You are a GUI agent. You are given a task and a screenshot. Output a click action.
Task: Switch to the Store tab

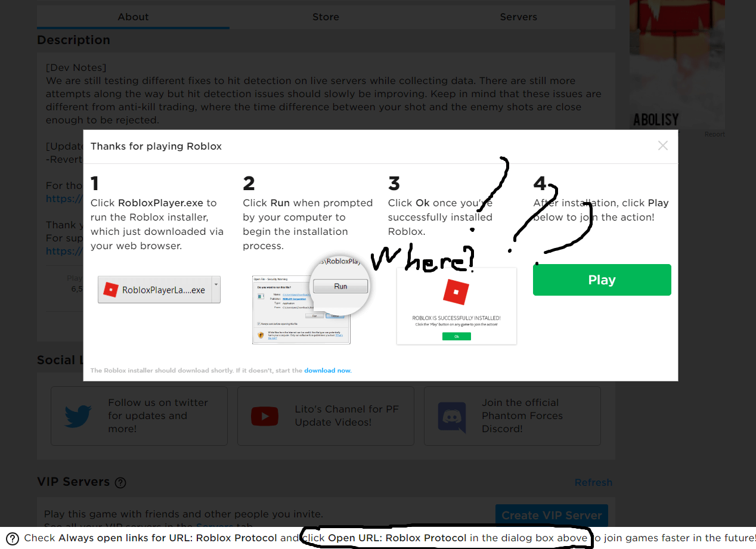point(326,17)
